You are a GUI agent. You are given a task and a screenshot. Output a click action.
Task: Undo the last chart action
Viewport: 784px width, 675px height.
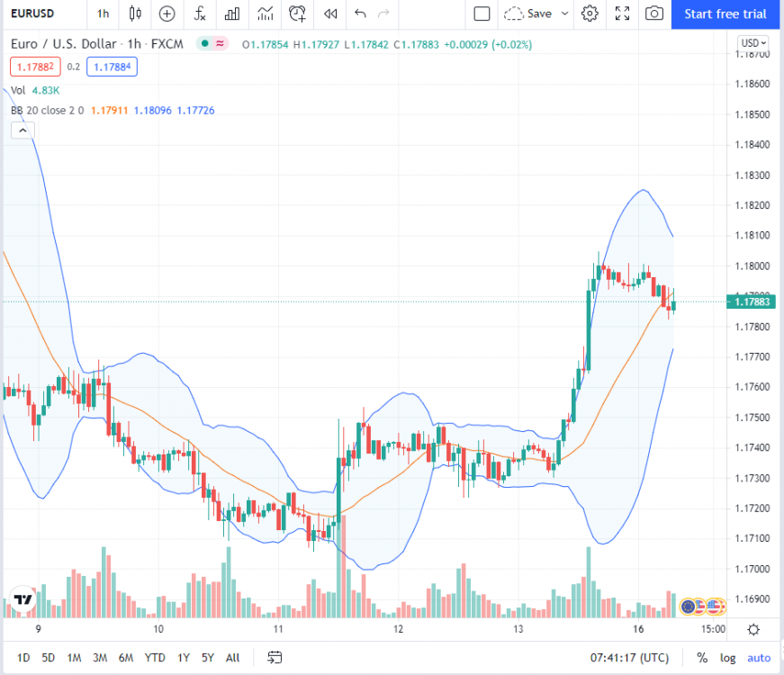(x=359, y=14)
